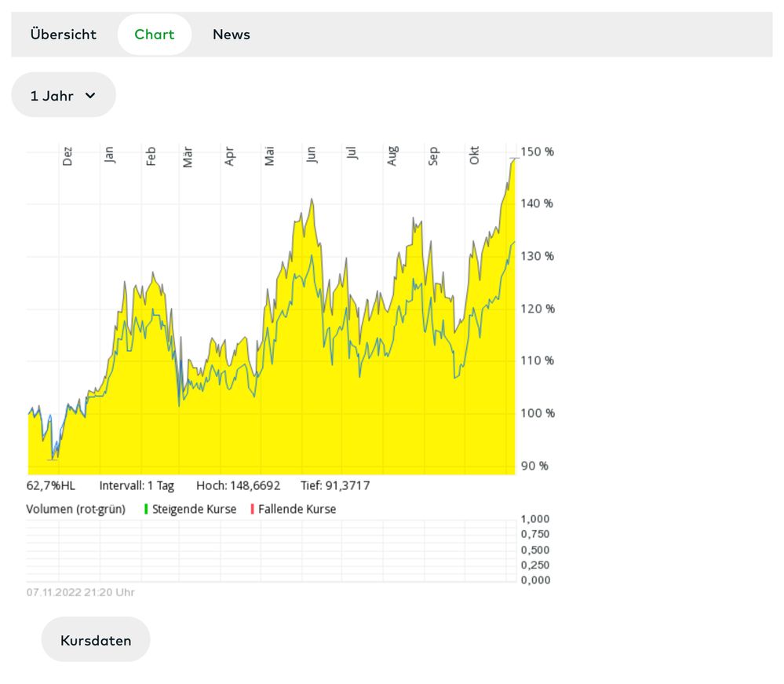
Task: Click the Steigende Kurse legend label
Action: (x=195, y=509)
